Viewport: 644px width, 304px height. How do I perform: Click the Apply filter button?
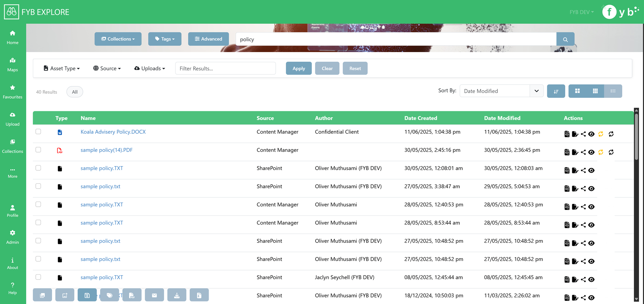(299, 68)
